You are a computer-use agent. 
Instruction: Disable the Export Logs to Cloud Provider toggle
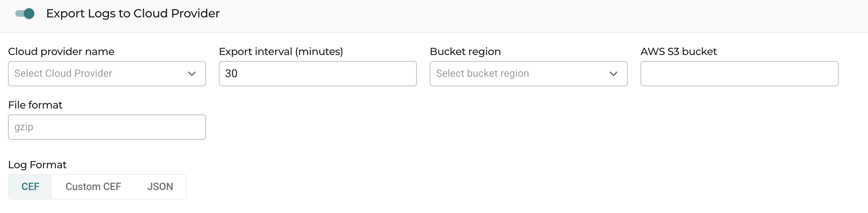pos(25,13)
